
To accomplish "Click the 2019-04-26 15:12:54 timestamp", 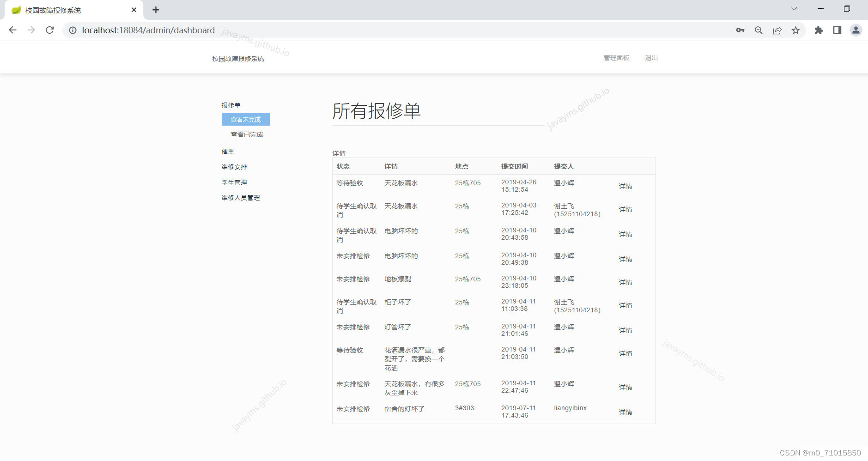I will point(519,186).
